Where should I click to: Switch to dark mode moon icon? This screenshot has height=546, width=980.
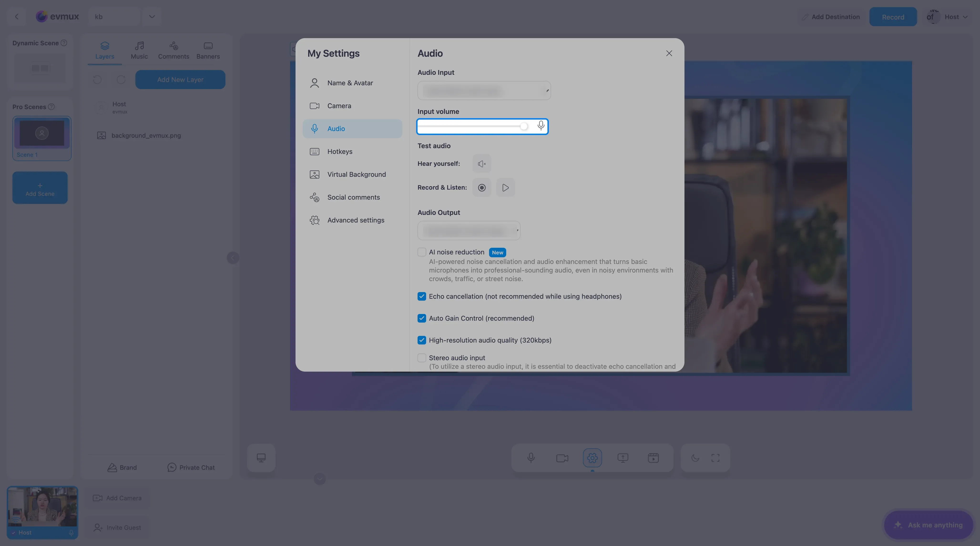tap(695, 458)
